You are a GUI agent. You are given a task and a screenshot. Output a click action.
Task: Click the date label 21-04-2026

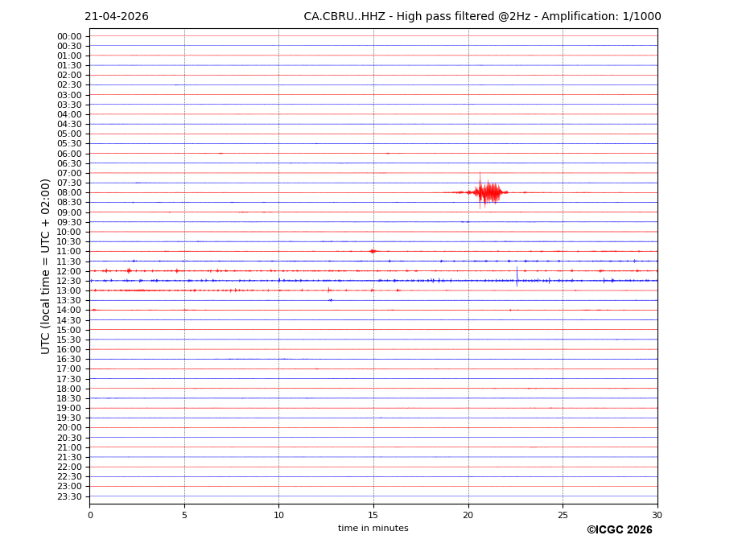117,17
